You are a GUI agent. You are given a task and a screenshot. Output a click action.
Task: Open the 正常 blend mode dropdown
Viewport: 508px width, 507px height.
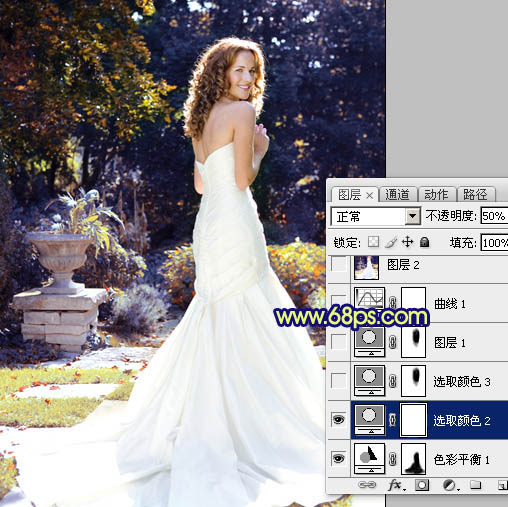pyautogui.click(x=376, y=217)
